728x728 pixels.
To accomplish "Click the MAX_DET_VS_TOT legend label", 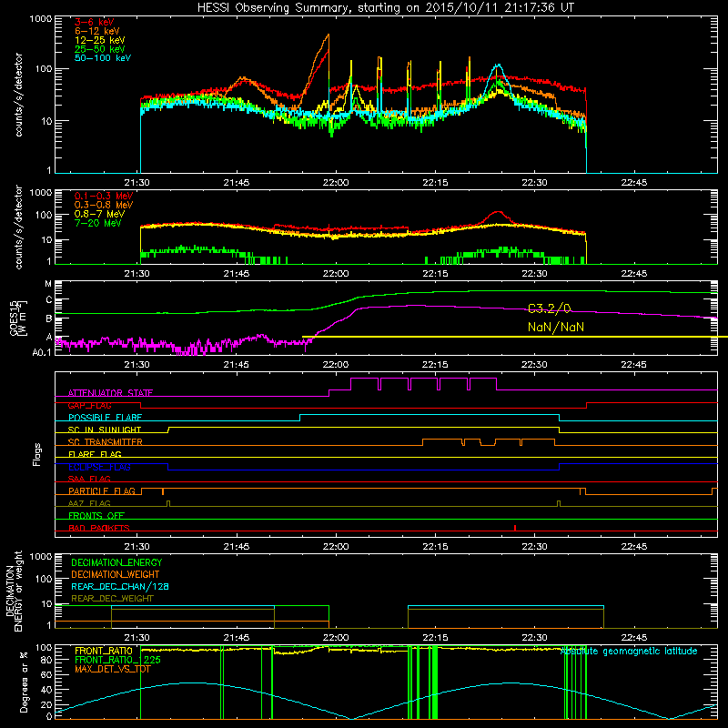I will coord(112,669).
